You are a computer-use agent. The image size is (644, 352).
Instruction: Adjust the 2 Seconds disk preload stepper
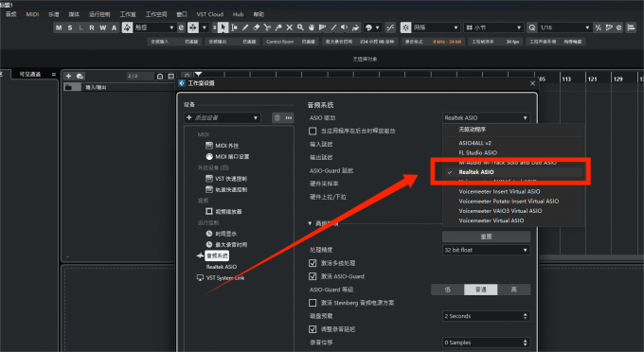point(525,316)
